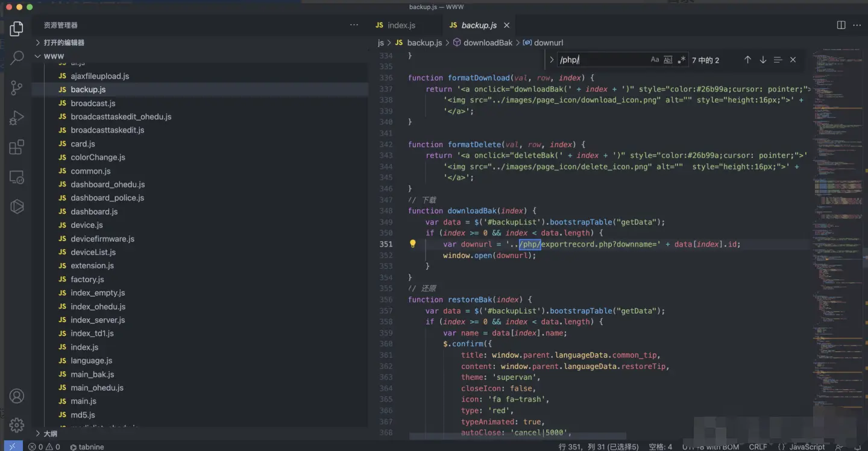Collapse the WWW folder section
The height and width of the screenshot is (451, 868).
200,56
